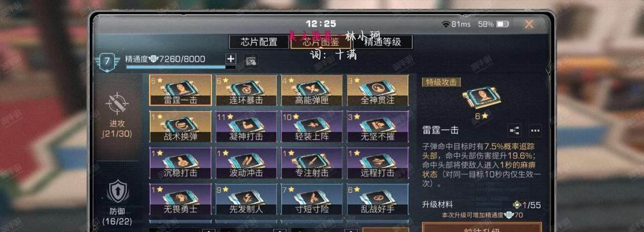Click the 精通度 progress bar
This screenshot has width=644, height=232.
coord(181,67)
